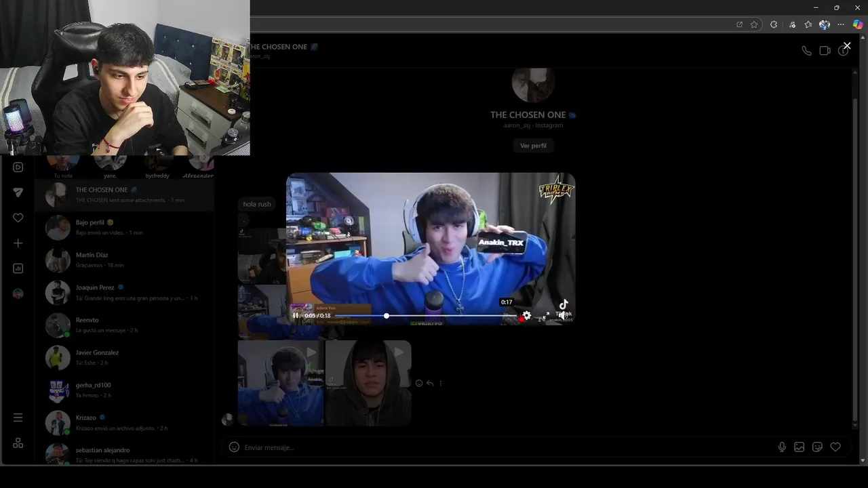Open the gerha_rd100 conversation
This screenshot has width=868, height=488.
(x=124, y=390)
